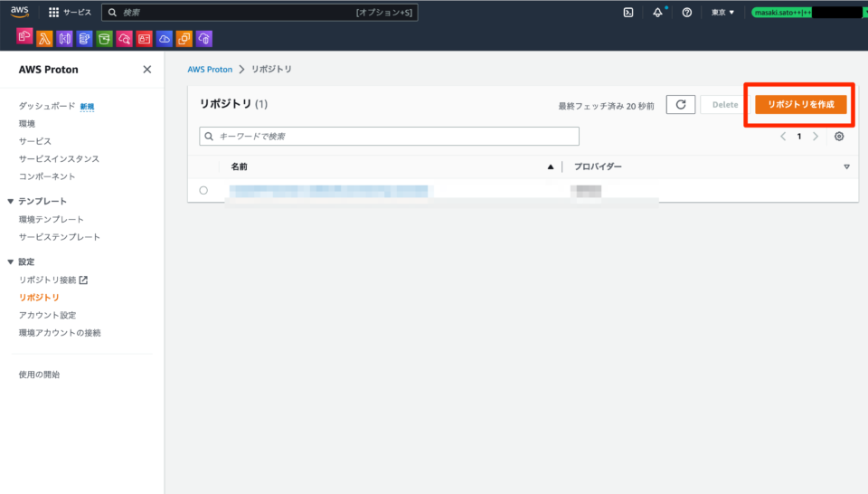
Task: Sort by プロバイダー column arrow
Action: [846, 166]
